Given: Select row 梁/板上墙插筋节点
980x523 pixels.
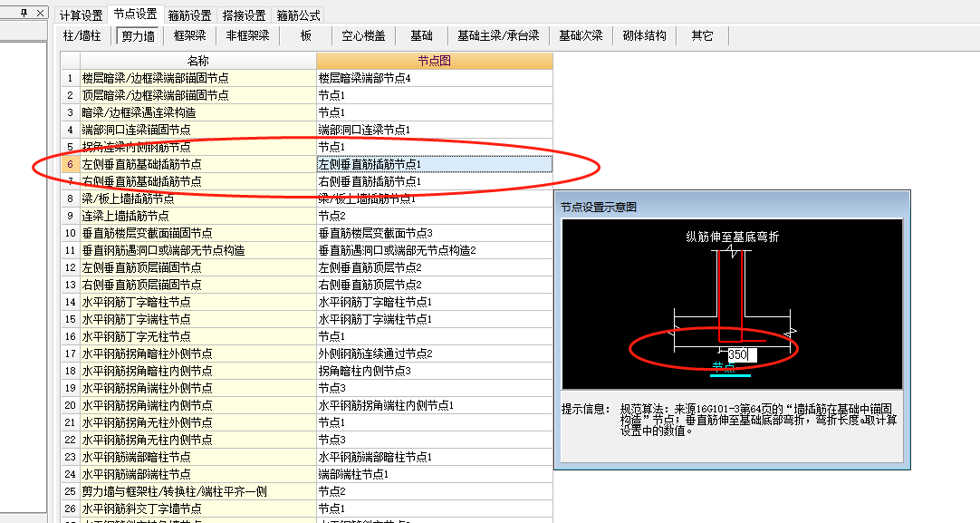Looking at the screenshot, I should tap(198, 199).
